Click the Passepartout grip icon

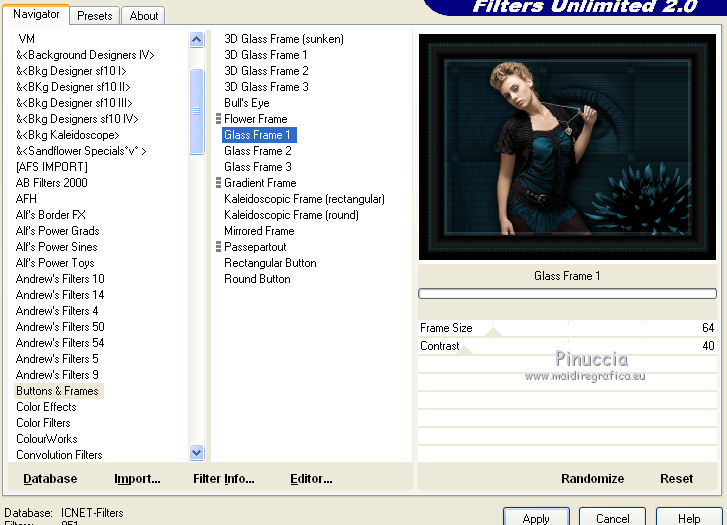coord(218,247)
